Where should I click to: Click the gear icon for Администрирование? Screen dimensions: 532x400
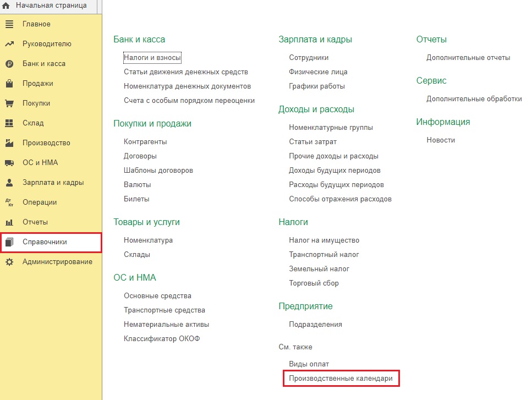(x=9, y=261)
